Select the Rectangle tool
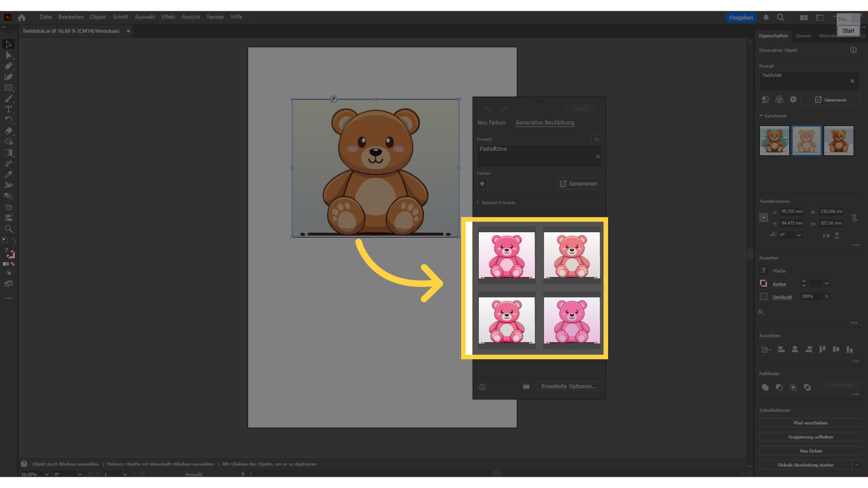This screenshot has height=488, width=868. coord(9,88)
